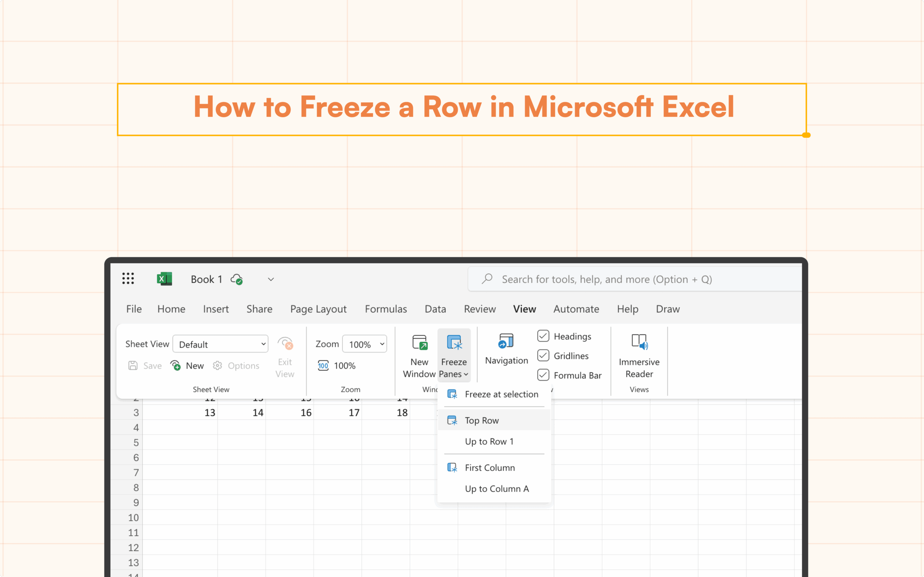Expand the chevron next to Book 1
The image size is (924, 577).
tap(271, 279)
